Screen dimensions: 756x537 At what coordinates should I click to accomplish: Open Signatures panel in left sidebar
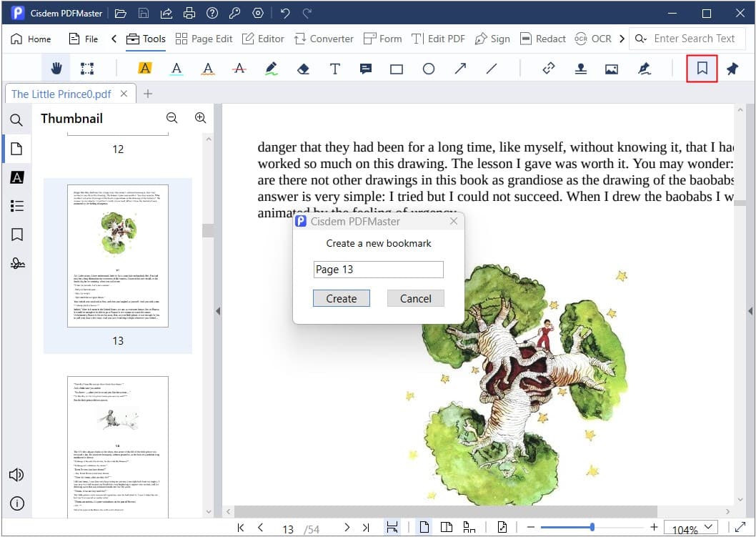click(x=17, y=263)
